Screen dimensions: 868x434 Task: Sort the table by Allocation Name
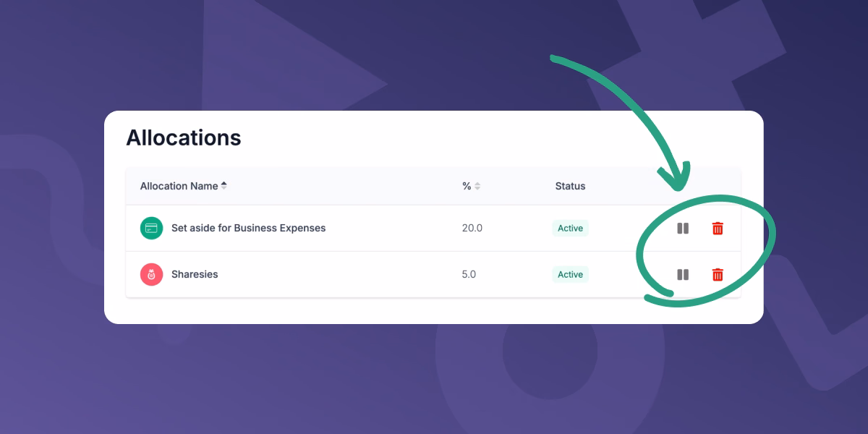point(184,186)
